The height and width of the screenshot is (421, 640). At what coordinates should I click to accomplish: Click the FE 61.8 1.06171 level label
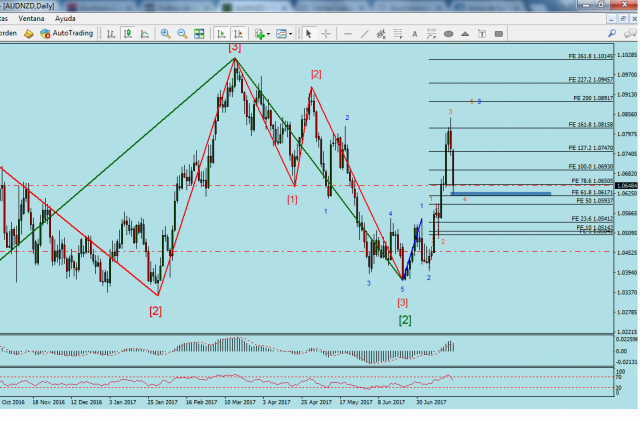tap(592, 192)
